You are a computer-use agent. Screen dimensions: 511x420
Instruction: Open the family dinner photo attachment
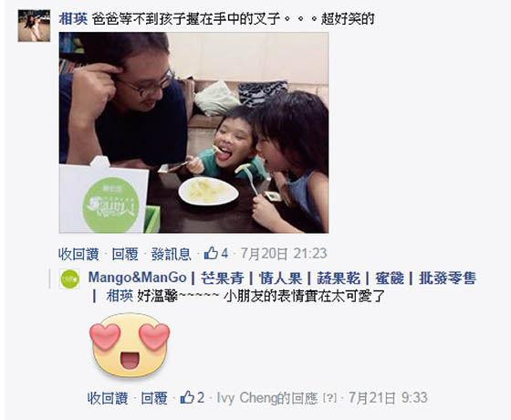[x=193, y=132]
